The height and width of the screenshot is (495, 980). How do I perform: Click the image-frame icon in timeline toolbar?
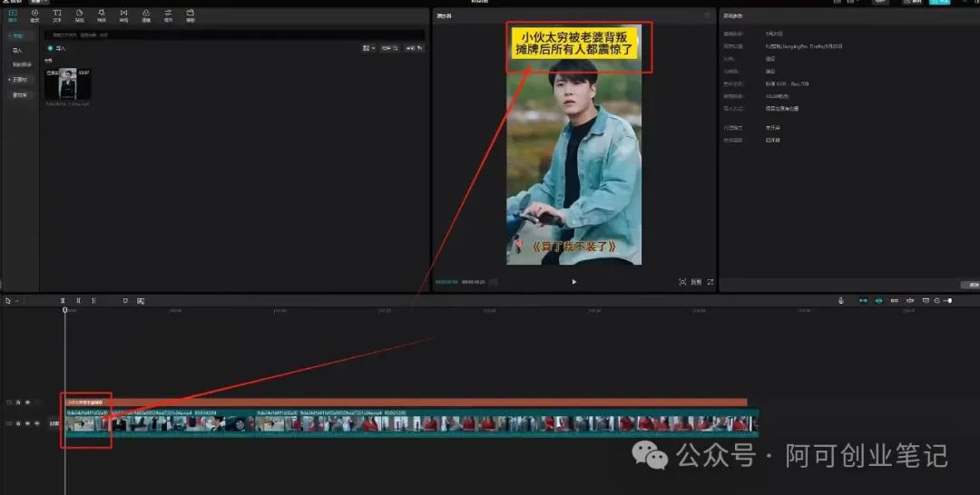point(141,301)
